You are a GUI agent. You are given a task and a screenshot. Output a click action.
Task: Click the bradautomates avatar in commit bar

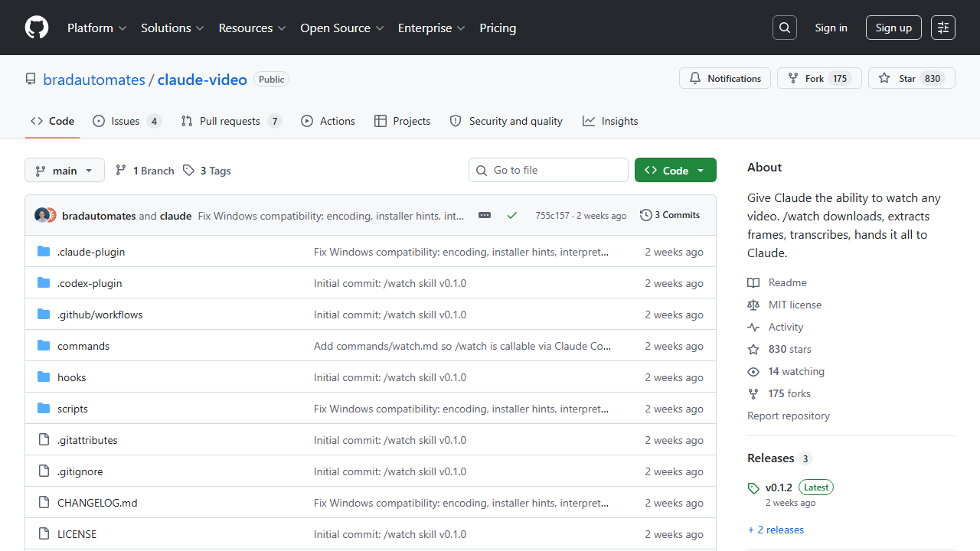click(x=42, y=216)
